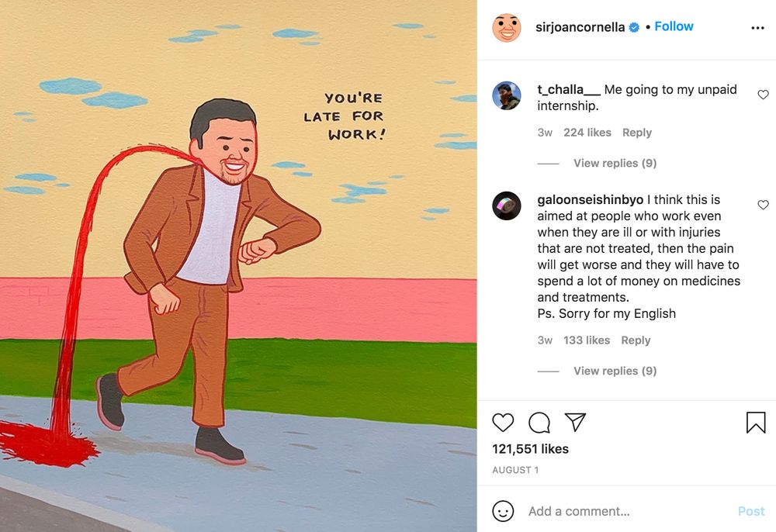Click inside the Add a comment field
This screenshot has height=532, width=776.
tap(621, 511)
